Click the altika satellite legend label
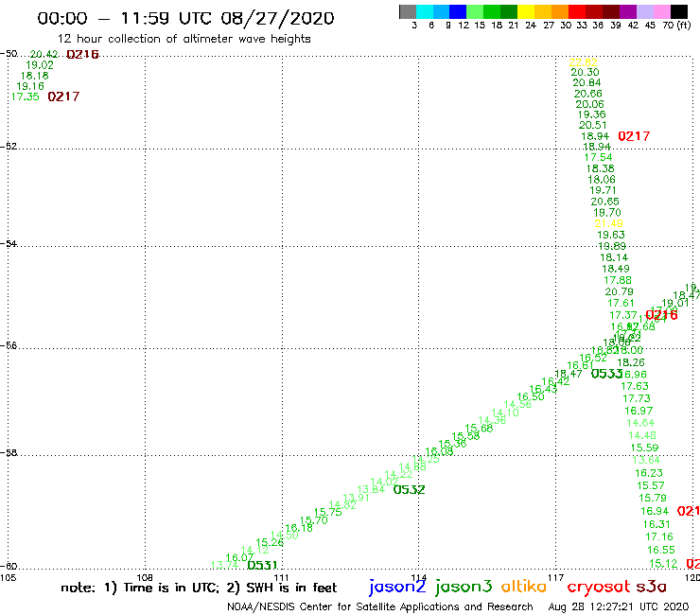The height and width of the screenshot is (615, 700). [x=524, y=586]
